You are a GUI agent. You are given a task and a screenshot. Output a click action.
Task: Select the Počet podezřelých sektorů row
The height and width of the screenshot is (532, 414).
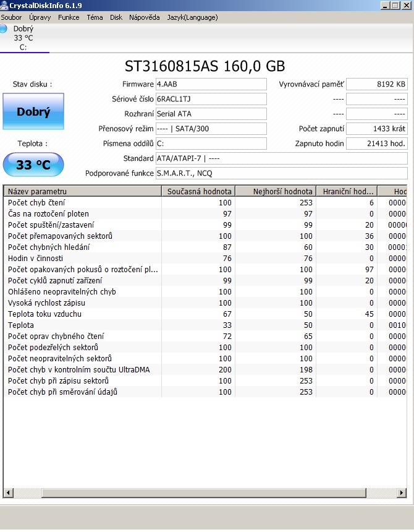205,348
